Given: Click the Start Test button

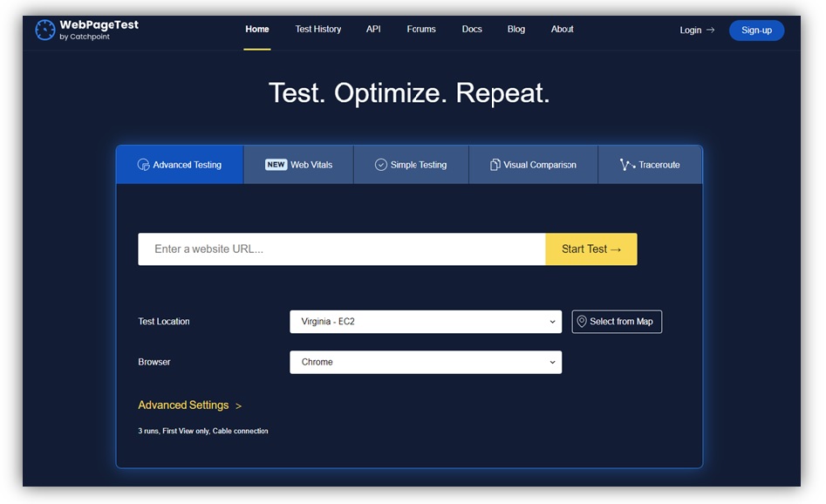Looking at the screenshot, I should [x=590, y=249].
